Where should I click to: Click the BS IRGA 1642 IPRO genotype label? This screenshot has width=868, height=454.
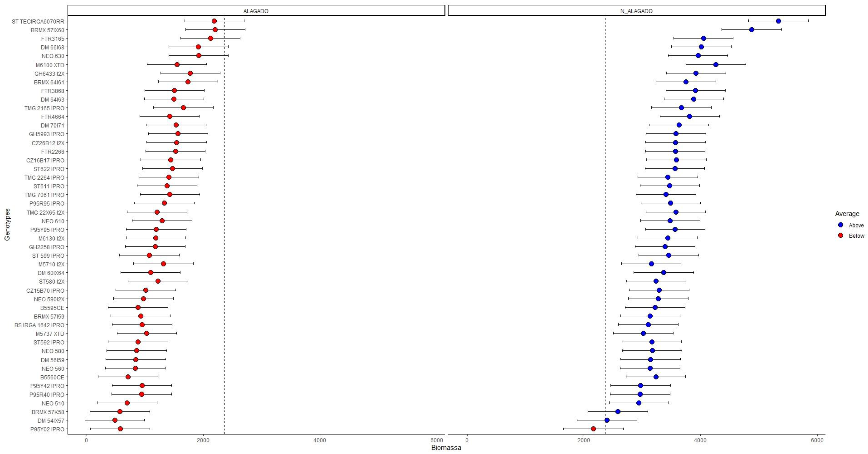point(39,325)
